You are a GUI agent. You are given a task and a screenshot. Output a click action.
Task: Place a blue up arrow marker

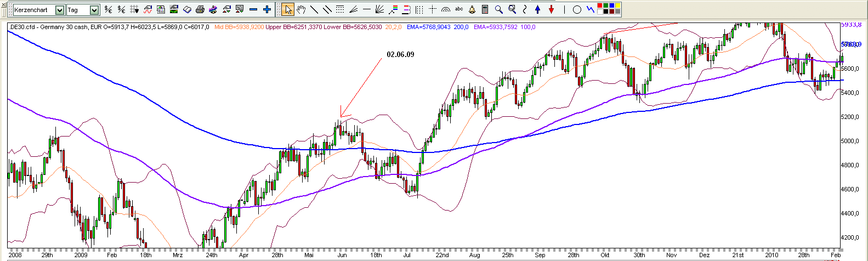[x=537, y=9]
